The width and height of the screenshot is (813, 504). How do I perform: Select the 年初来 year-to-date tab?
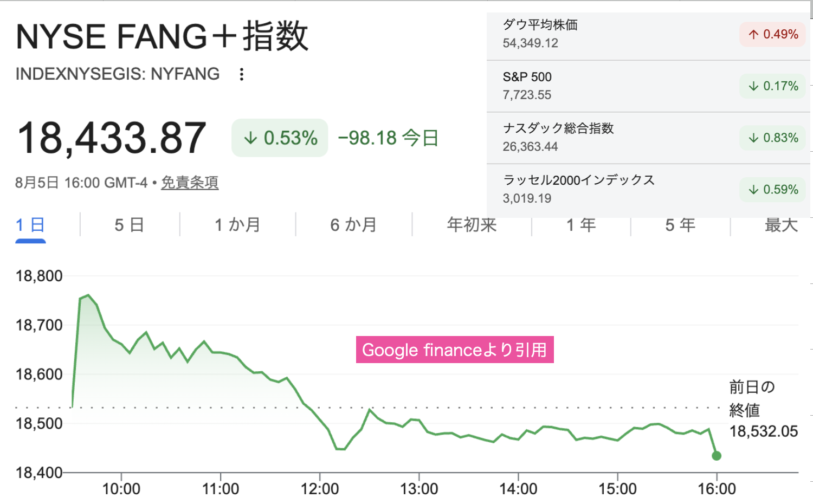tap(472, 224)
